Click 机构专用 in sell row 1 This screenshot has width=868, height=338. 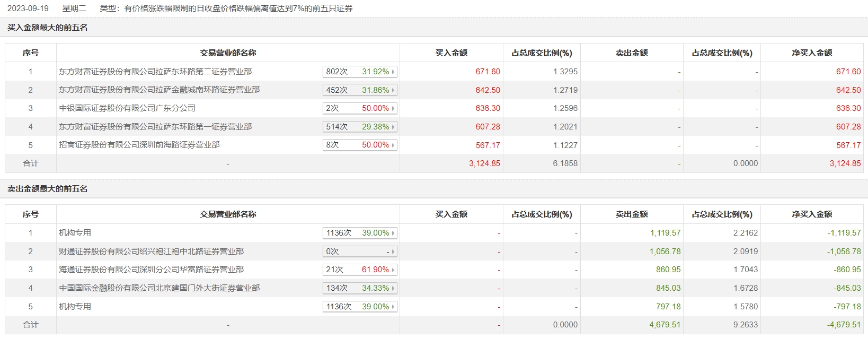tap(75, 233)
